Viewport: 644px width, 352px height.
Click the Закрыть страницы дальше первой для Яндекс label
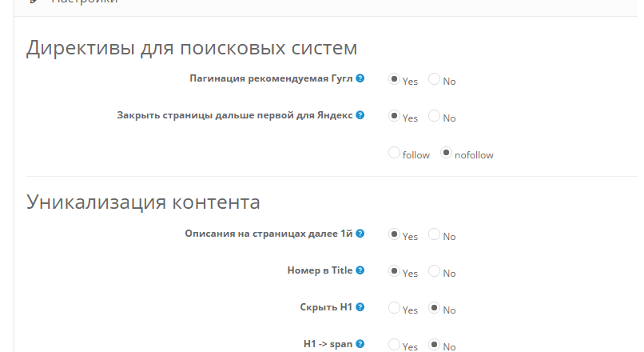click(x=235, y=115)
